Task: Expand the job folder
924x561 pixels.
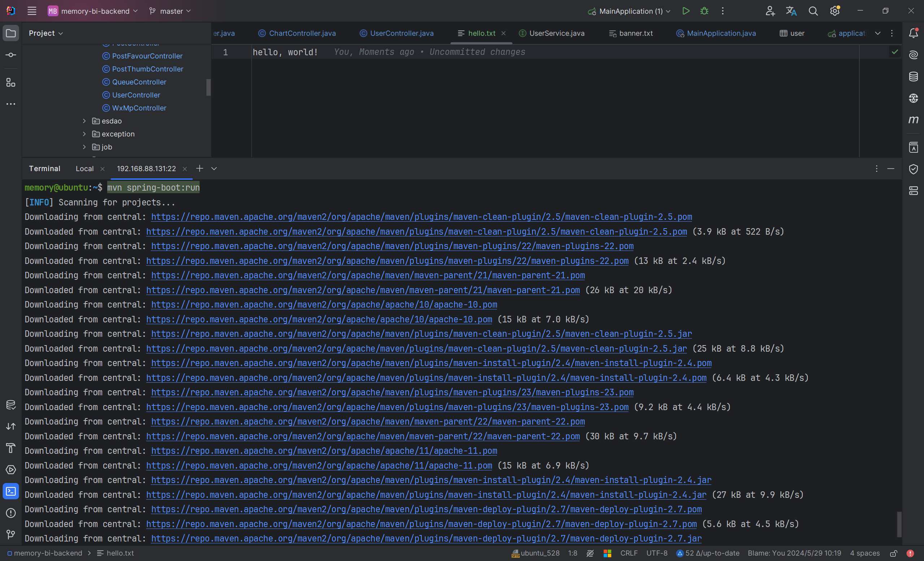Action: (x=84, y=147)
